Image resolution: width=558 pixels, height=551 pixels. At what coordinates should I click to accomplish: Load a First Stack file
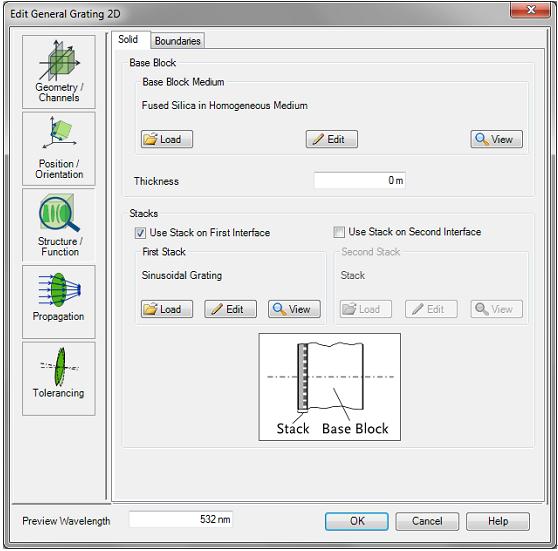click(167, 309)
